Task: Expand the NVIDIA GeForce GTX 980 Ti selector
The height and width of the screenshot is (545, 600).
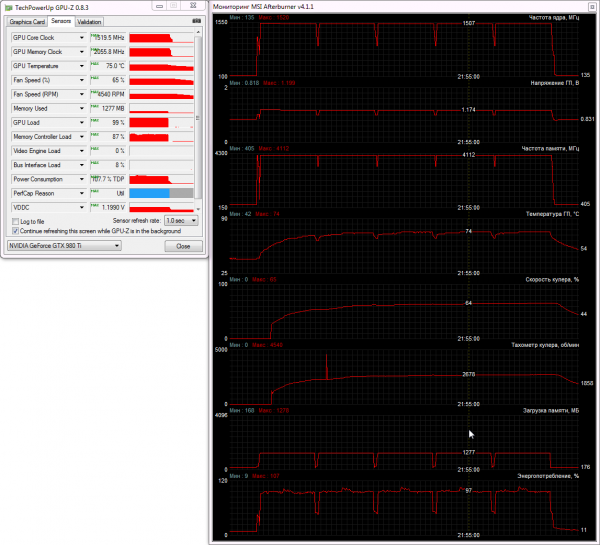Action: click(64, 246)
